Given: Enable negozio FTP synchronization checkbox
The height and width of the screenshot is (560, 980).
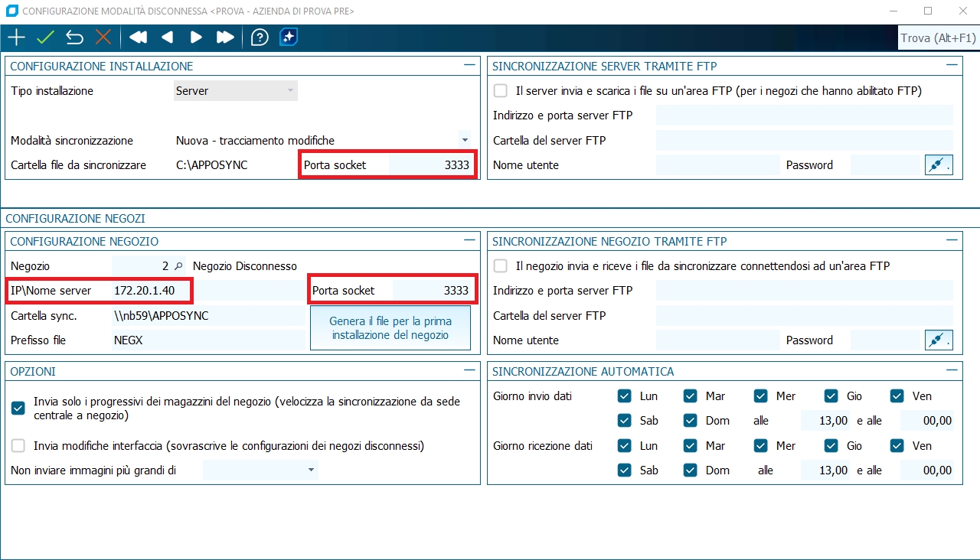Looking at the screenshot, I should [501, 266].
